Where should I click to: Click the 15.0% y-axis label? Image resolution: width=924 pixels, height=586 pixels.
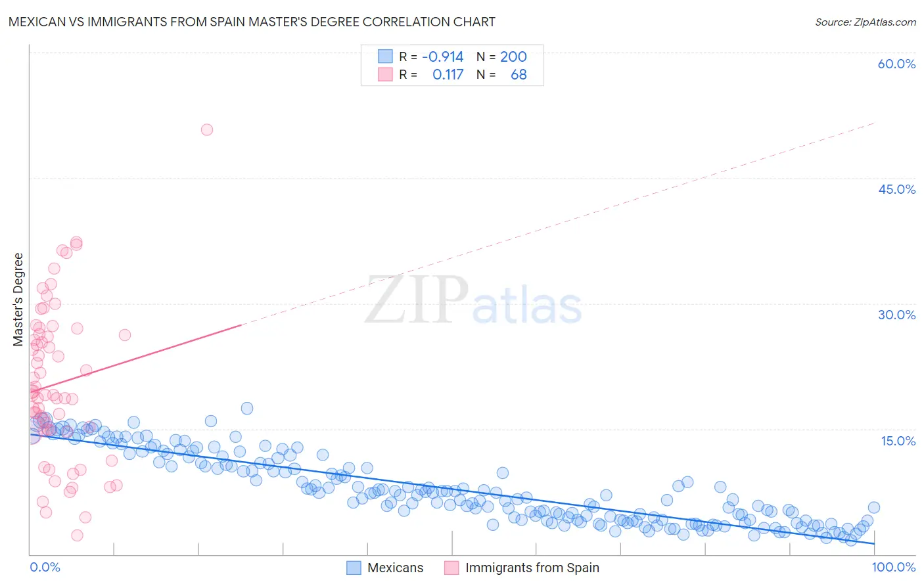coord(898,440)
